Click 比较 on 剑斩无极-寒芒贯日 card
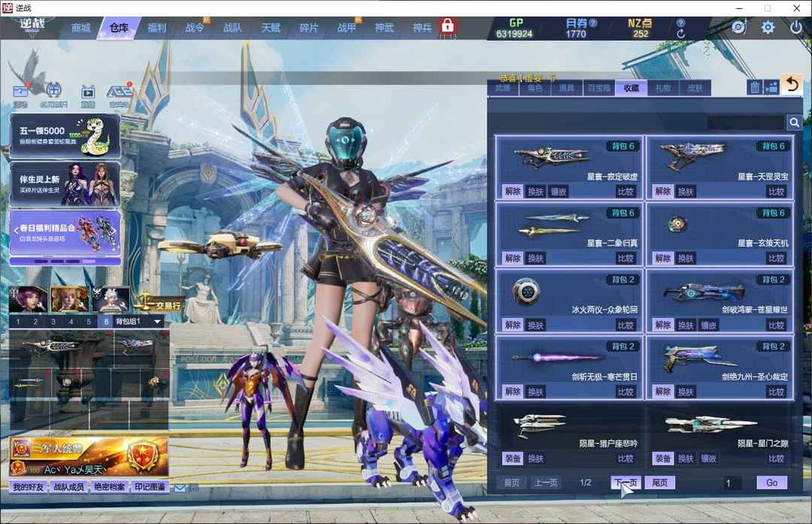 click(626, 392)
